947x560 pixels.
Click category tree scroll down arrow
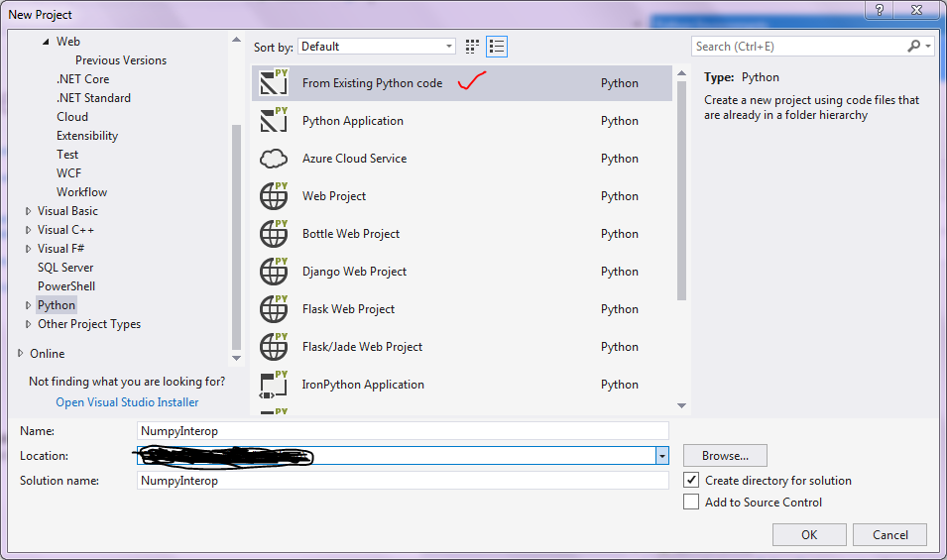coord(236,358)
